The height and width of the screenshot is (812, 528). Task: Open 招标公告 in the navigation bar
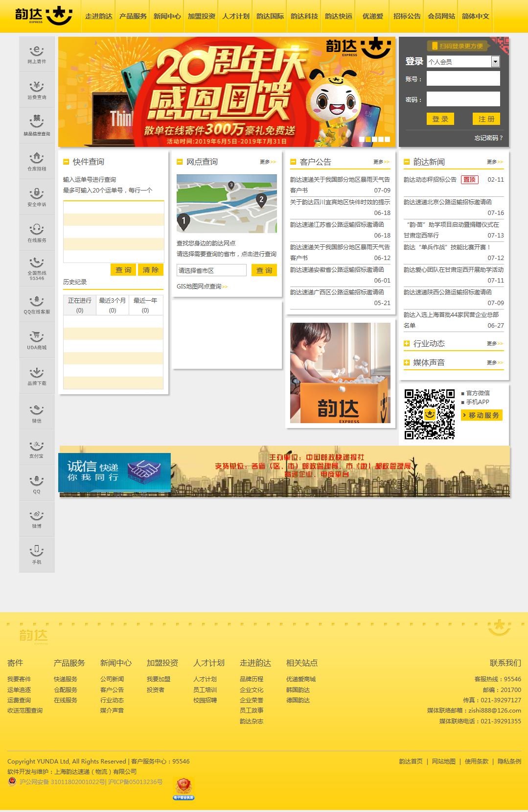[x=407, y=16]
